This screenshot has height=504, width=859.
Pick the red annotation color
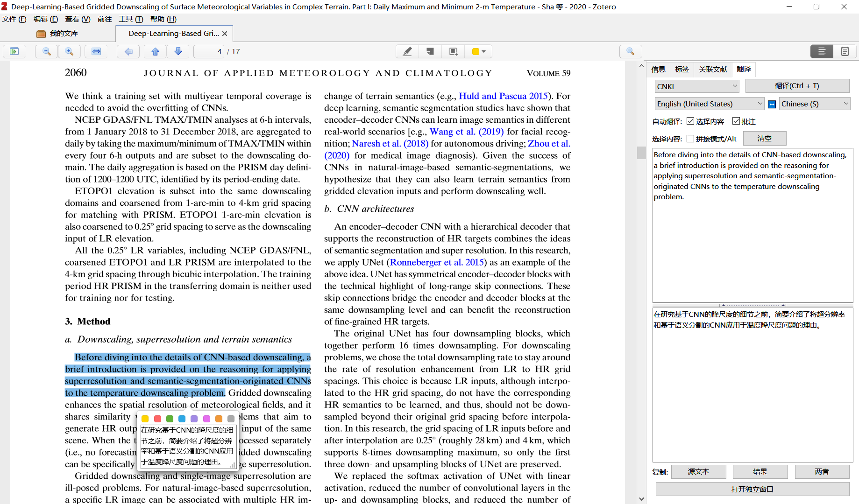point(157,419)
